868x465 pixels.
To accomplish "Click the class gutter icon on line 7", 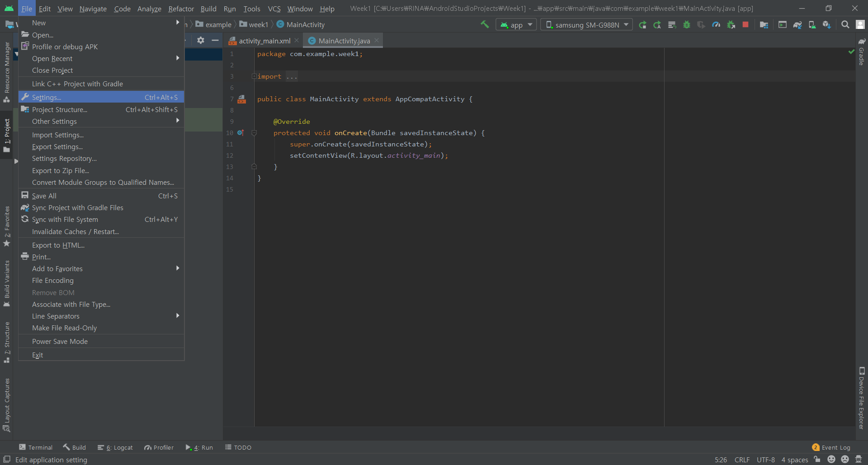I will [x=242, y=99].
